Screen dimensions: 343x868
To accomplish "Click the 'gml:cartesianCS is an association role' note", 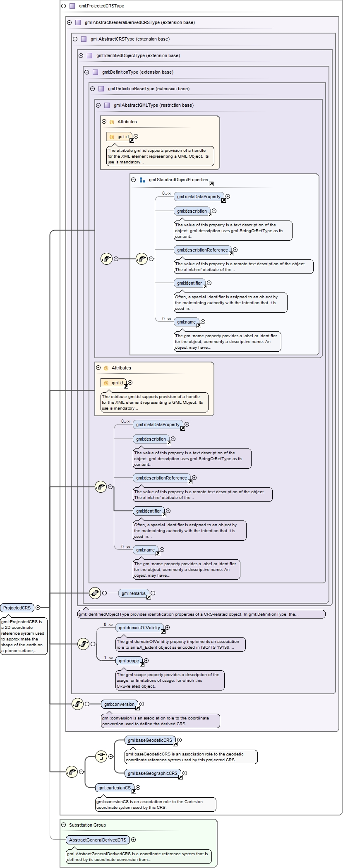I will [156, 804].
